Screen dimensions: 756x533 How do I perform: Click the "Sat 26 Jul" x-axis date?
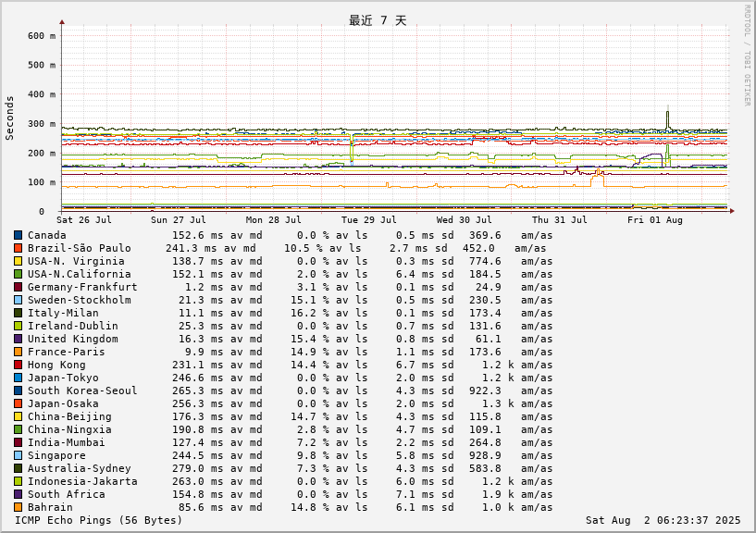point(84,220)
